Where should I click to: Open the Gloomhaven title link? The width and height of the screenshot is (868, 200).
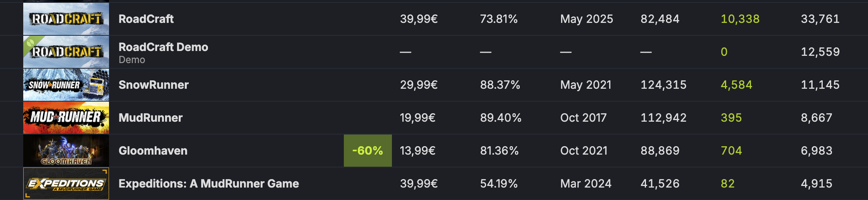153,151
